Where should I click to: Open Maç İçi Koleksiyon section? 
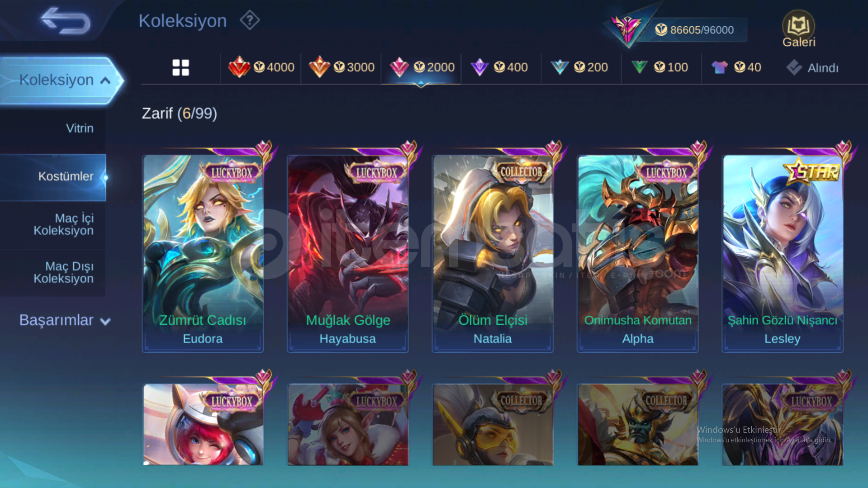[64, 224]
